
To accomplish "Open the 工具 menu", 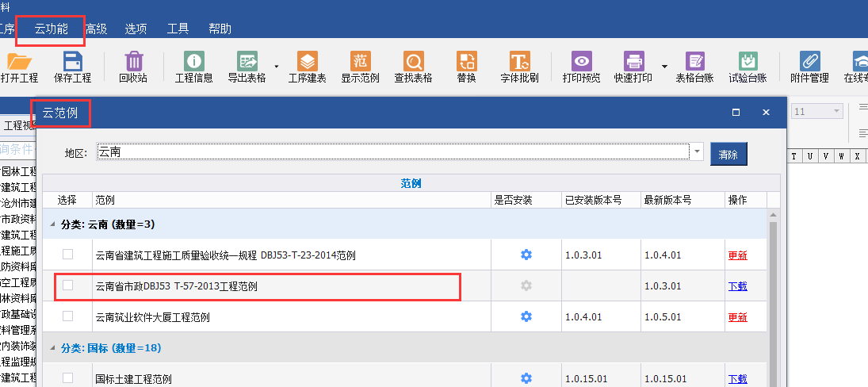I will 178,29.
